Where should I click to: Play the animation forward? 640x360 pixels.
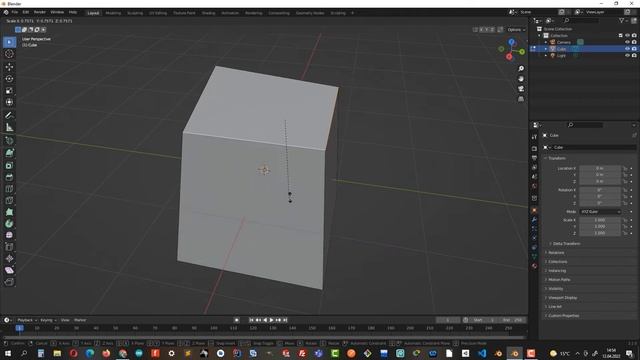(x=271, y=320)
